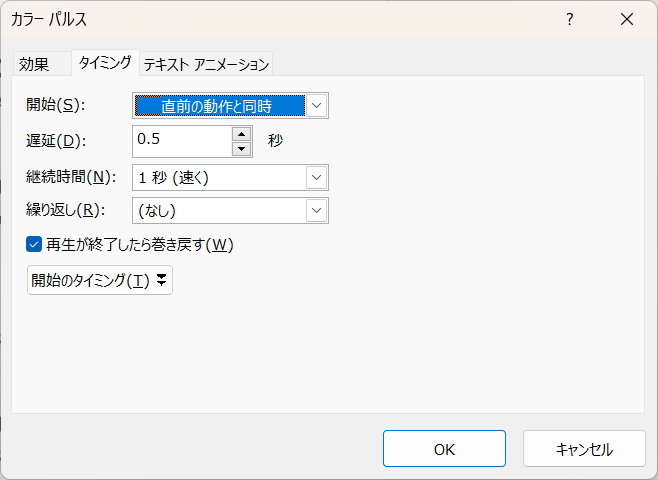Expand the 繰り返し dropdown arrow
This screenshot has height=480, width=658.
316,210
